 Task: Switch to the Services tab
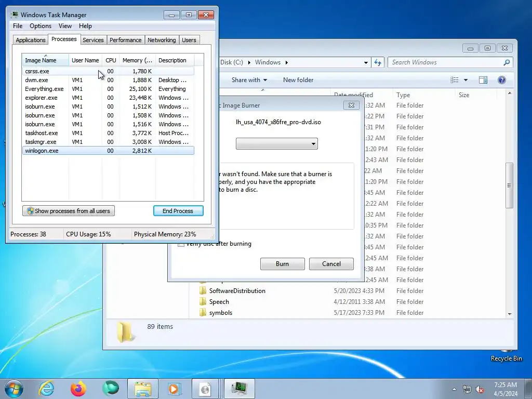tap(93, 40)
